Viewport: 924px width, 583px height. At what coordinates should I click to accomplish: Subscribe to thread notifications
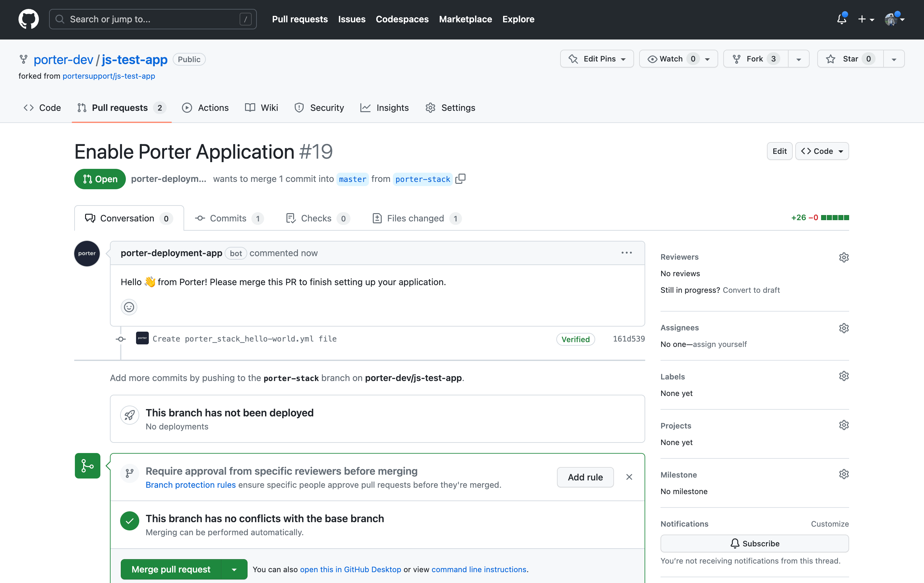pyautogui.click(x=754, y=543)
